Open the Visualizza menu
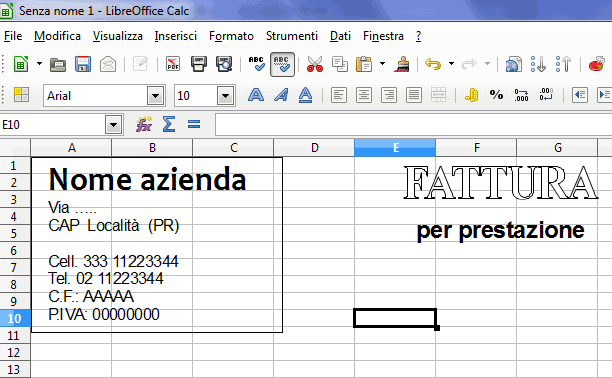This screenshot has width=612, height=378. click(117, 36)
